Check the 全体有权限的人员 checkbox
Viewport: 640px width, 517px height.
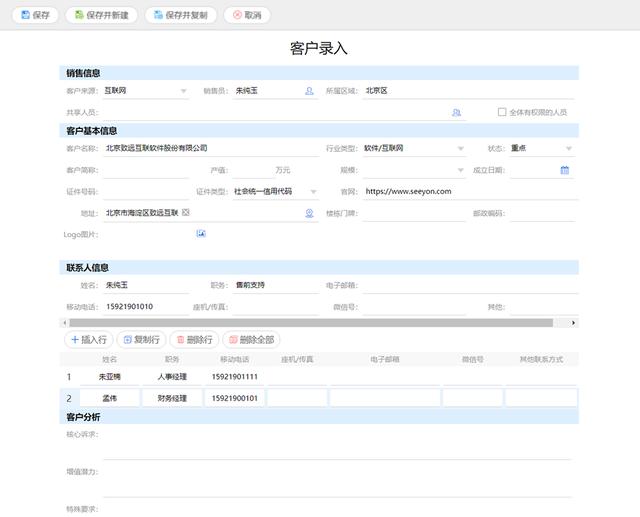(502, 112)
